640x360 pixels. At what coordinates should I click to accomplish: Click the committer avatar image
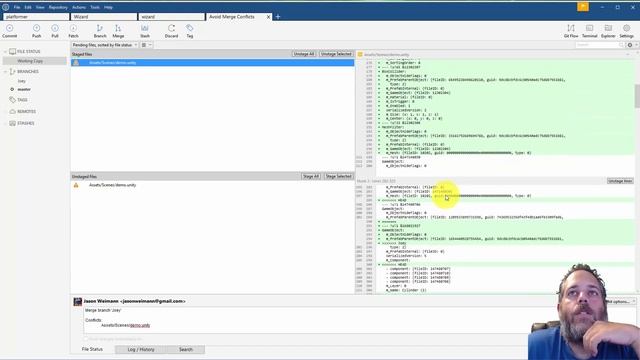point(78,302)
